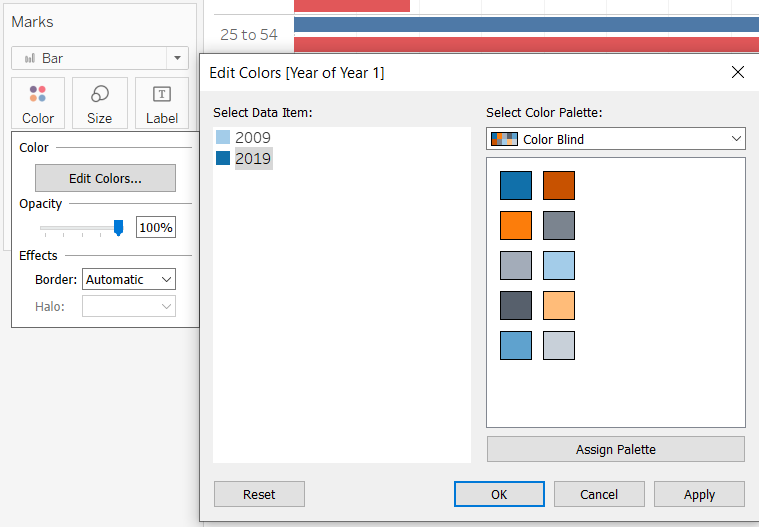Open the Size marks card
The height and width of the screenshot is (527, 759).
click(100, 103)
